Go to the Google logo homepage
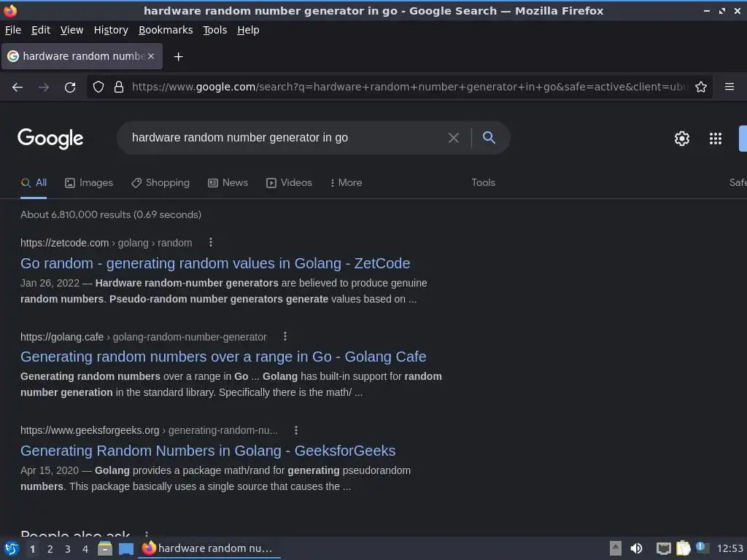 point(50,139)
